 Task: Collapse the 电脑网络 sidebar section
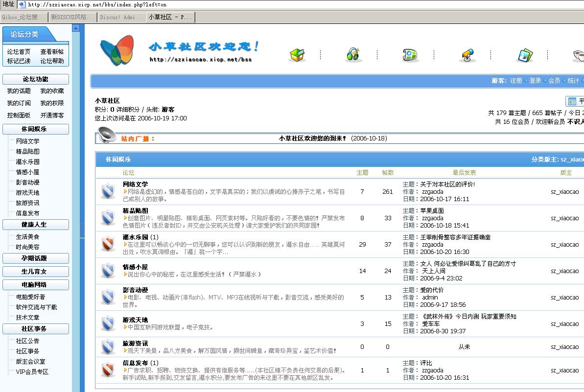coord(36,285)
